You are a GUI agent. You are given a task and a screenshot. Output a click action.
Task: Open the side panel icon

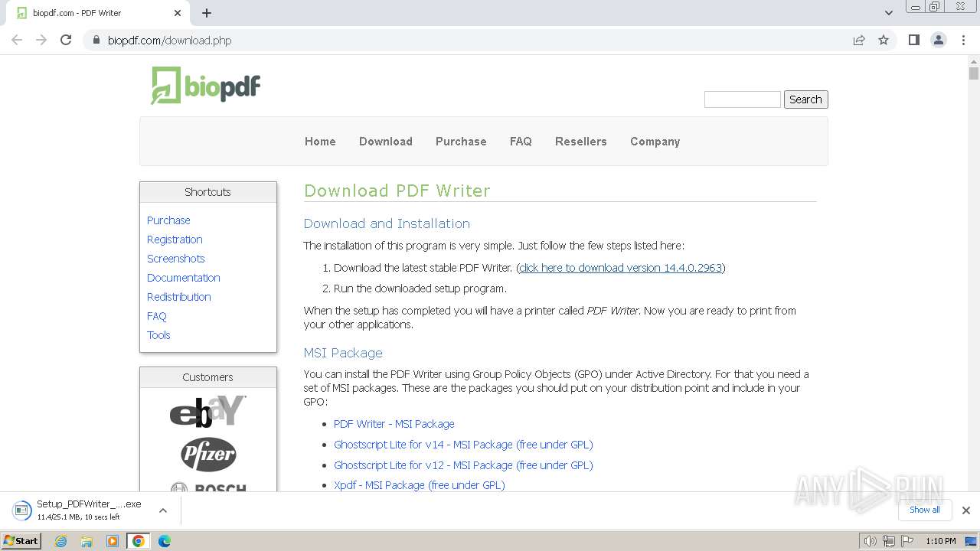pos(914,41)
